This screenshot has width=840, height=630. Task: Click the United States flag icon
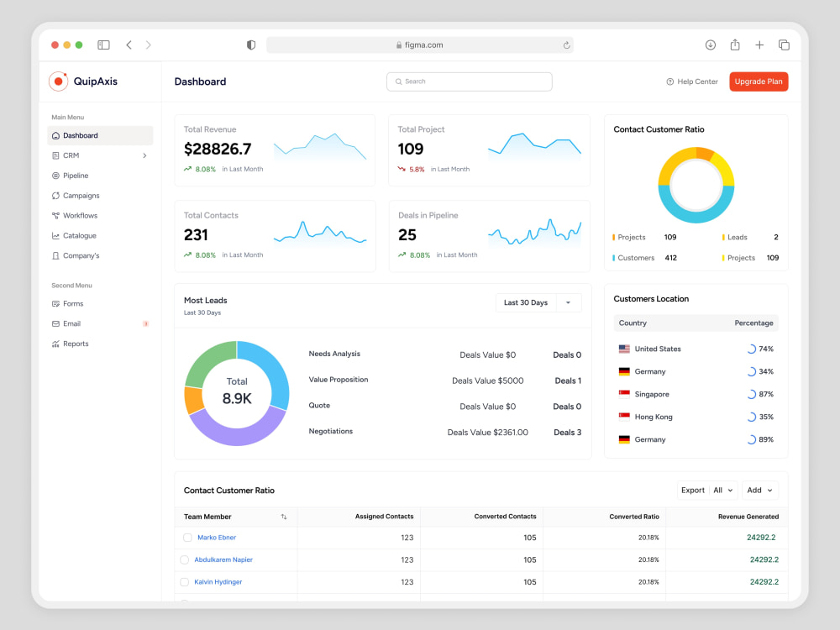(624, 349)
